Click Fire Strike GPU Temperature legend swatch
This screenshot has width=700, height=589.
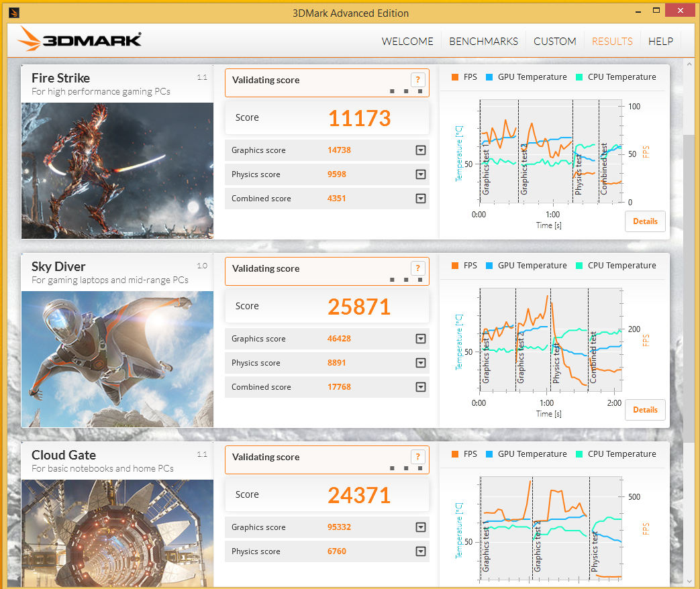pos(489,77)
